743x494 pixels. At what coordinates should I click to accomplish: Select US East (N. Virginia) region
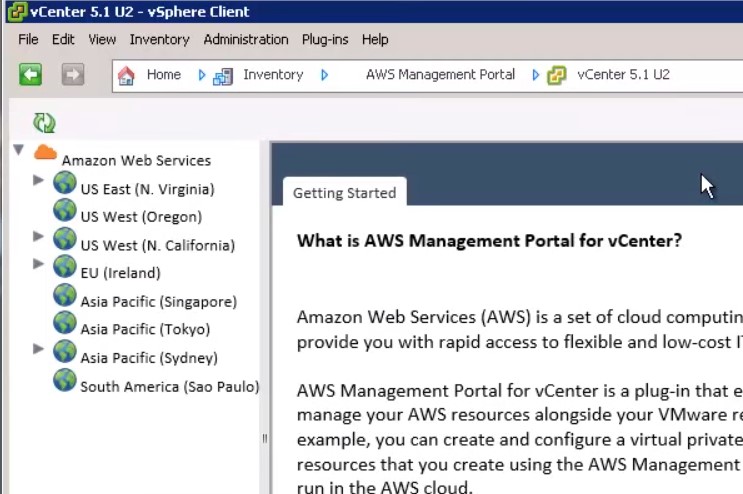pos(147,189)
